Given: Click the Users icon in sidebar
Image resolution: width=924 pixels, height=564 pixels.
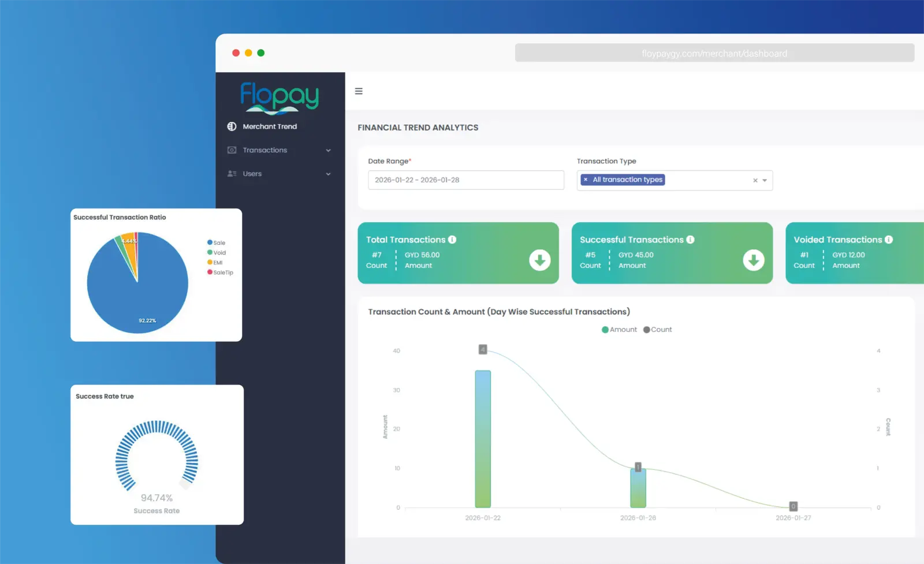Looking at the screenshot, I should click(232, 174).
